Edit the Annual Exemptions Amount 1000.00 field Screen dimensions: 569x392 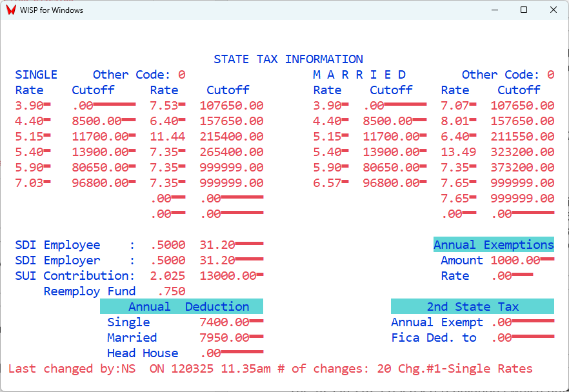click(521, 260)
